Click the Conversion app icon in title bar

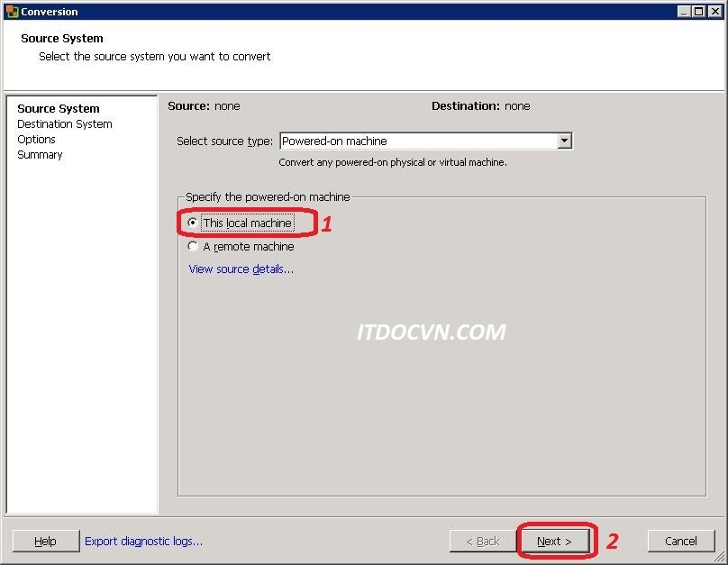pyautogui.click(x=12, y=12)
